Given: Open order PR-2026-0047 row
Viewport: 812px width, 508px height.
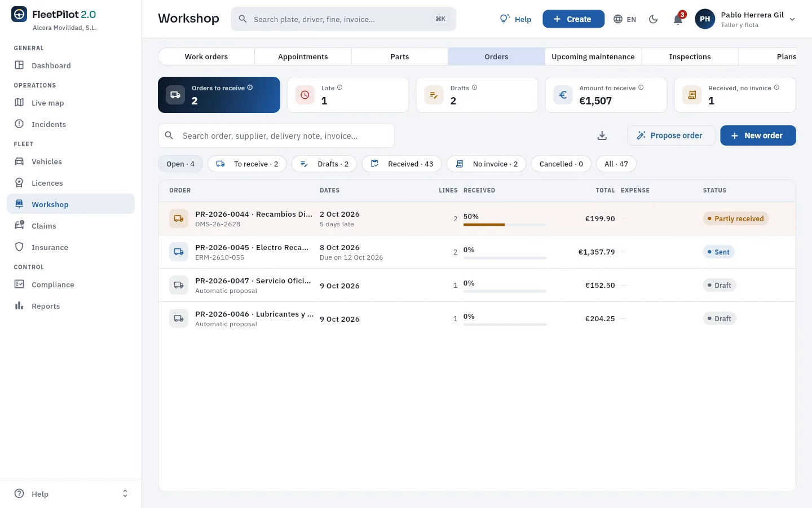Looking at the screenshot, I should point(477,285).
